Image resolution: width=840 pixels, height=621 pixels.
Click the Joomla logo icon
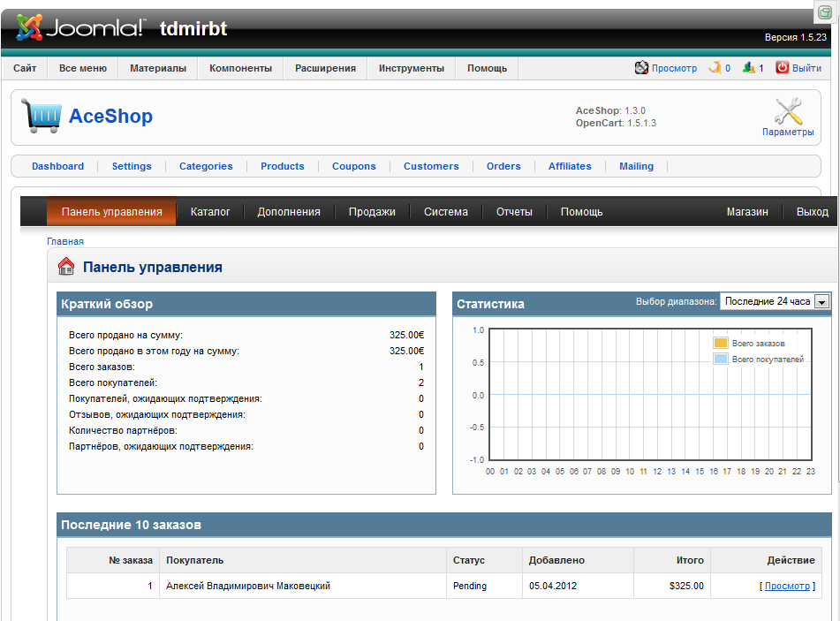(x=29, y=27)
